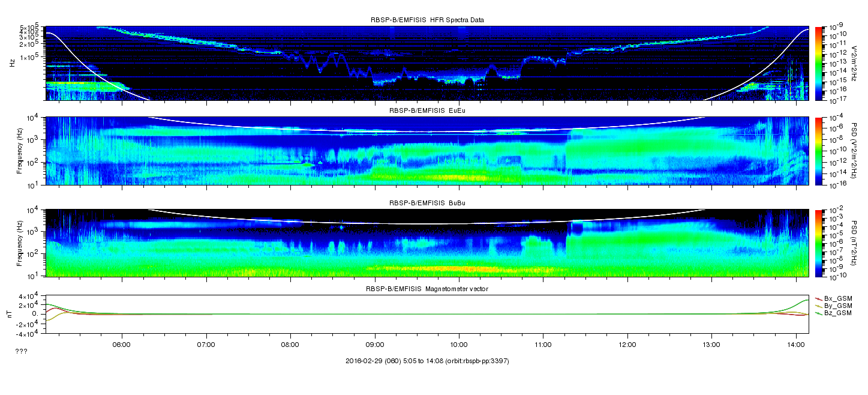Click the 'RBSP-B/EMFISIS EuEu' panel title
Screen dimensions: 868x395
(427, 111)
